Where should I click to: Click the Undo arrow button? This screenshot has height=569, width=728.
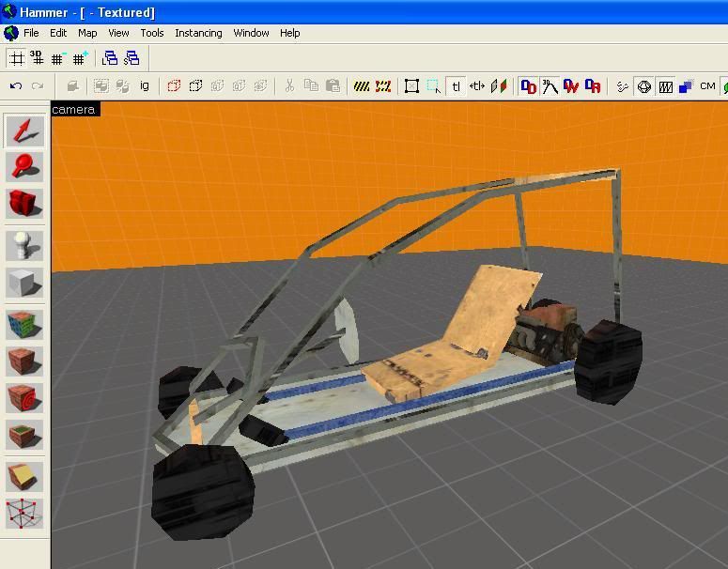point(16,86)
